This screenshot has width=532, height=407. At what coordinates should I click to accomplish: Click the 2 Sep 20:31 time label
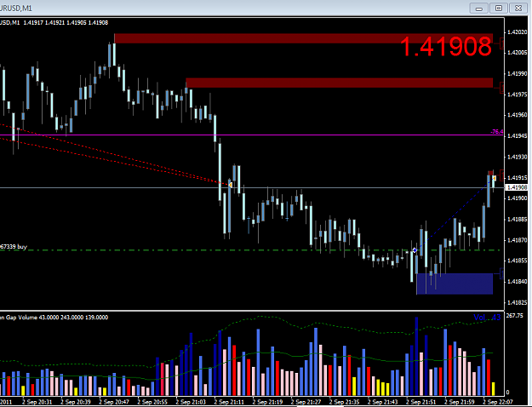pyautogui.click(x=37, y=402)
